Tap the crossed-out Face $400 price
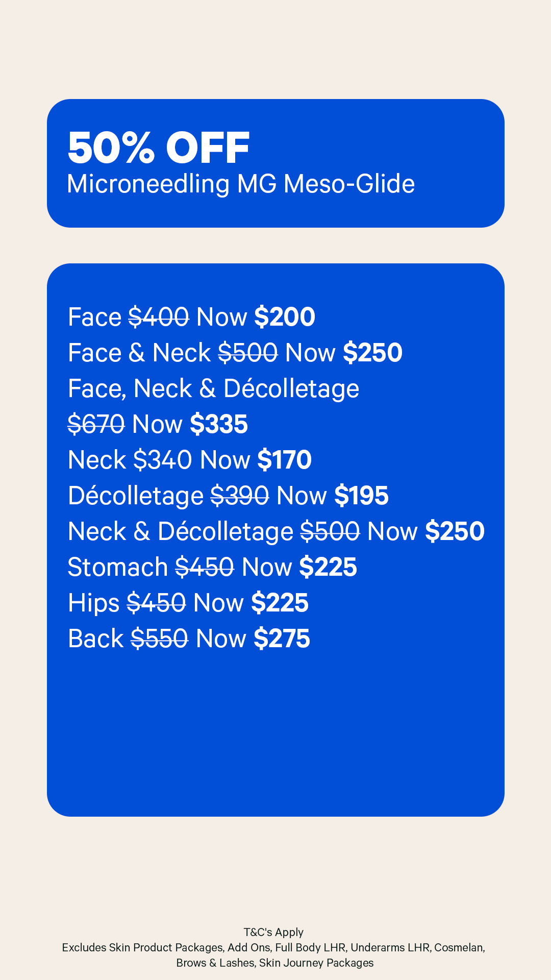This screenshot has height=980, width=551. click(x=158, y=317)
